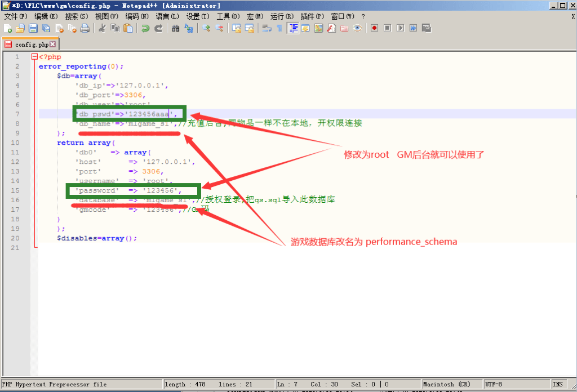Open the 语言(L) menu
This screenshot has width=577, height=392.
pyautogui.click(x=167, y=16)
